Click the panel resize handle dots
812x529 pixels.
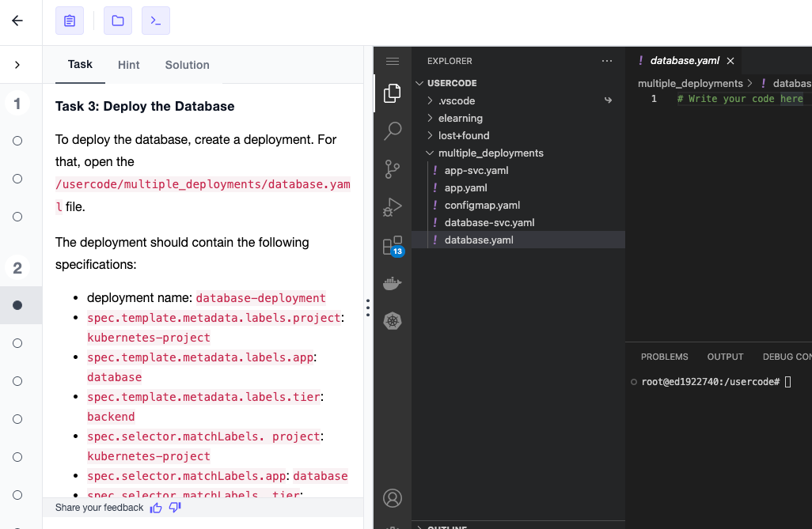pyautogui.click(x=367, y=308)
